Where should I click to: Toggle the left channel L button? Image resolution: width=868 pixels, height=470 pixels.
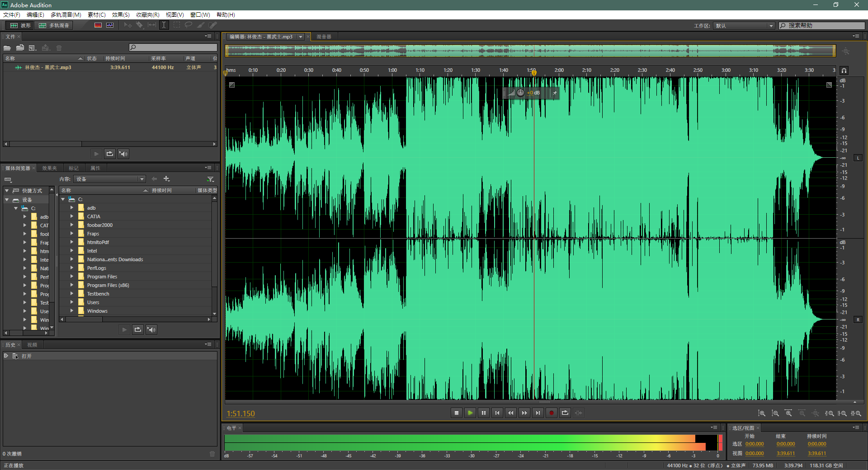click(x=858, y=158)
